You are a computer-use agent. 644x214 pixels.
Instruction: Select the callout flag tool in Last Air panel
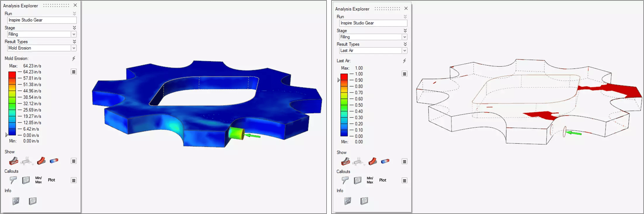coord(345,180)
